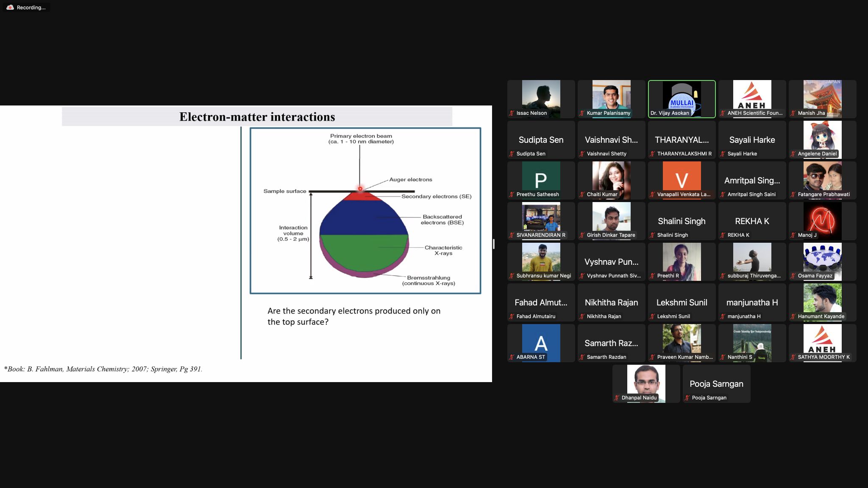Click Dhanpal Naidu's muted mic icon

617,398
